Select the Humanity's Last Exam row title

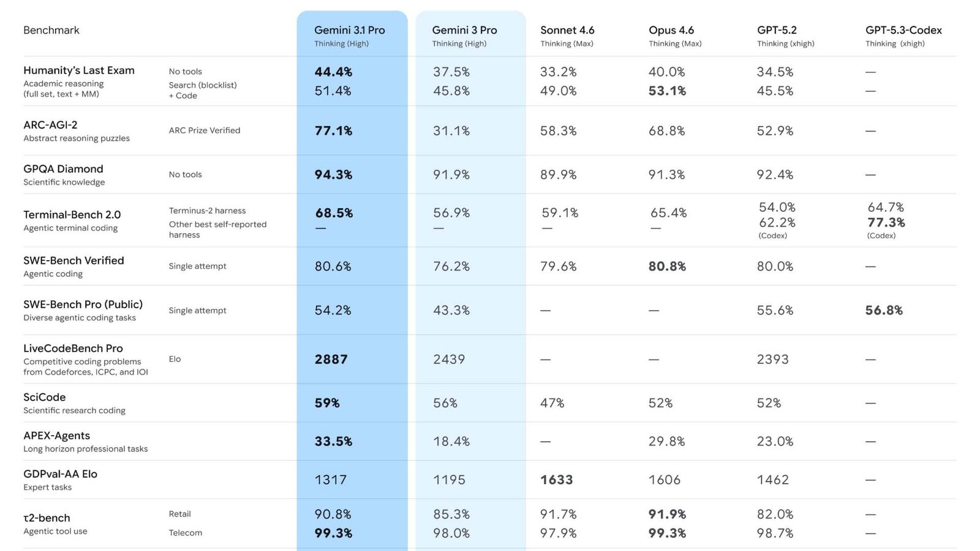pos(79,70)
